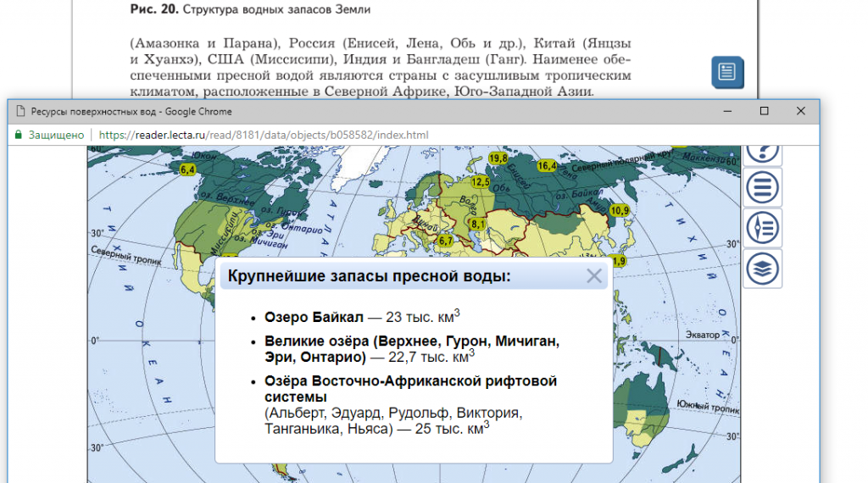This screenshot has height=483, width=868.
Task: Click the Северный тропик map label
Action: (126, 255)
